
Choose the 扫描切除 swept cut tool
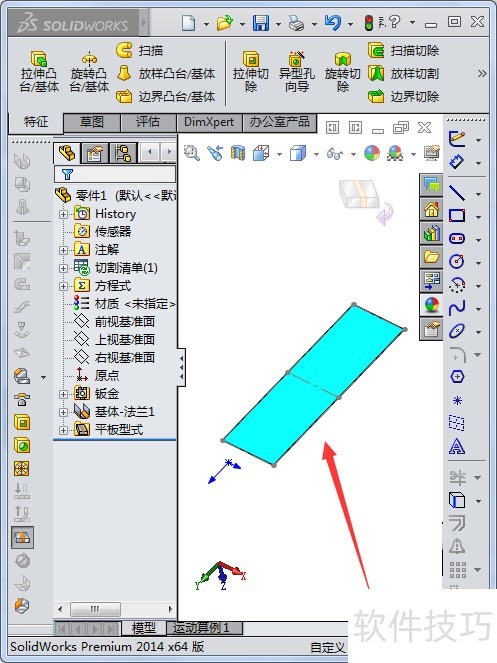click(x=404, y=50)
